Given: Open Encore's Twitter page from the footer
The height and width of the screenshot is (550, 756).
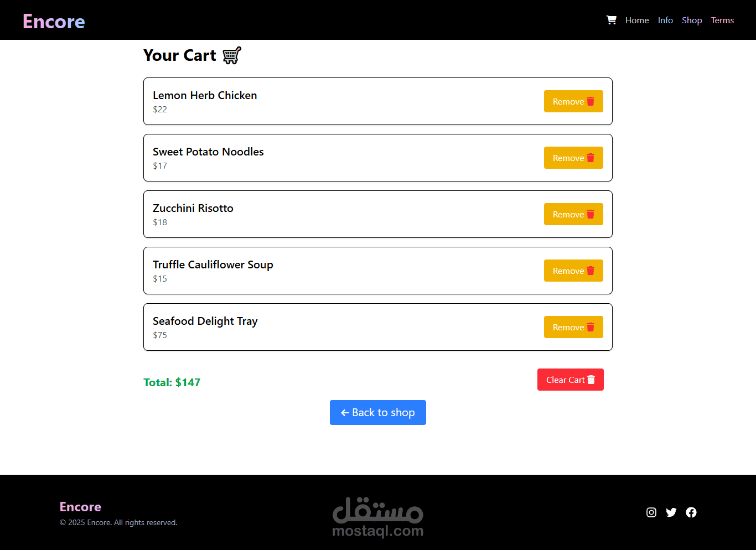Looking at the screenshot, I should tap(671, 512).
